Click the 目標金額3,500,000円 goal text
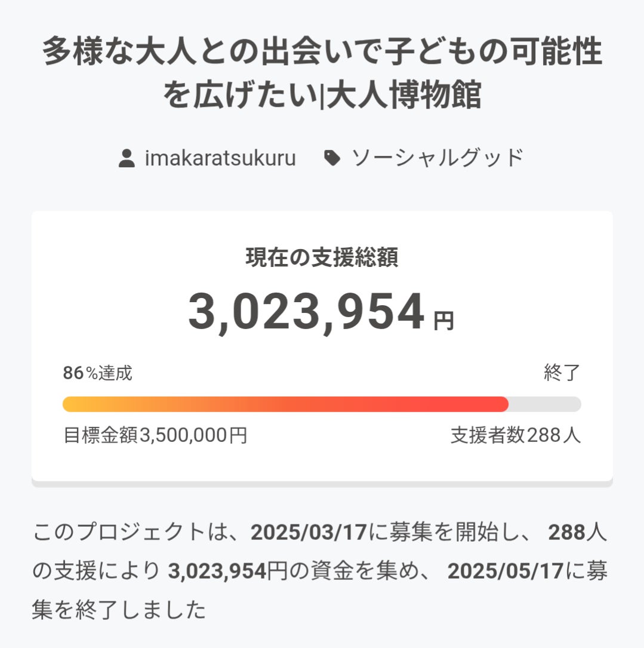 tap(155, 435)
